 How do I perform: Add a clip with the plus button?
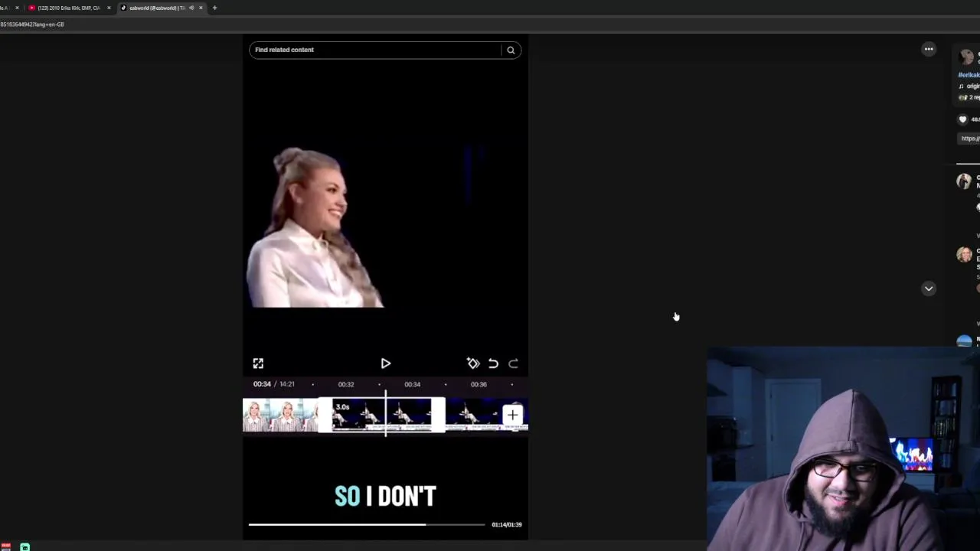pyautogui.click(x=512, y=416)
